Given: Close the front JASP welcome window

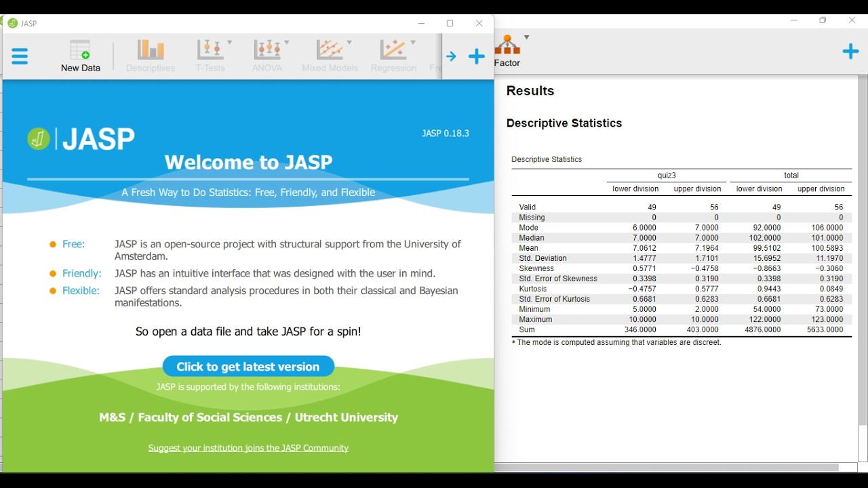Looking at the screenshot, I should pyautogui.click(x=479, y=24).
